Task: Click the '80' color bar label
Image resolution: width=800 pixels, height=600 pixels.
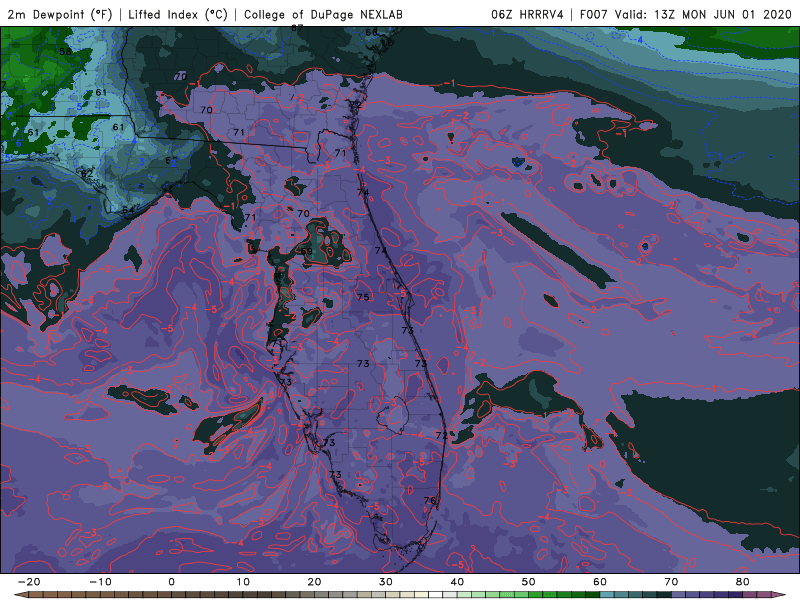Action: point(743,582)
